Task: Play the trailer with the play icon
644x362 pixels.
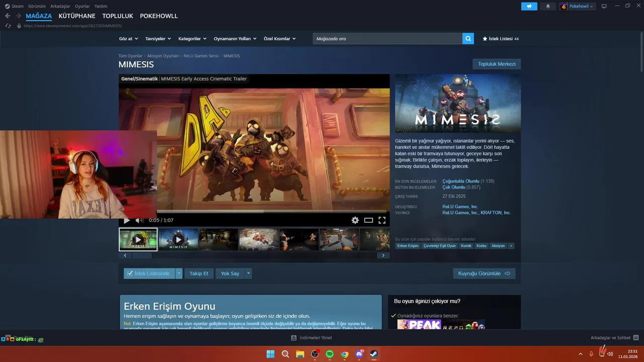Action: (127, 220)
